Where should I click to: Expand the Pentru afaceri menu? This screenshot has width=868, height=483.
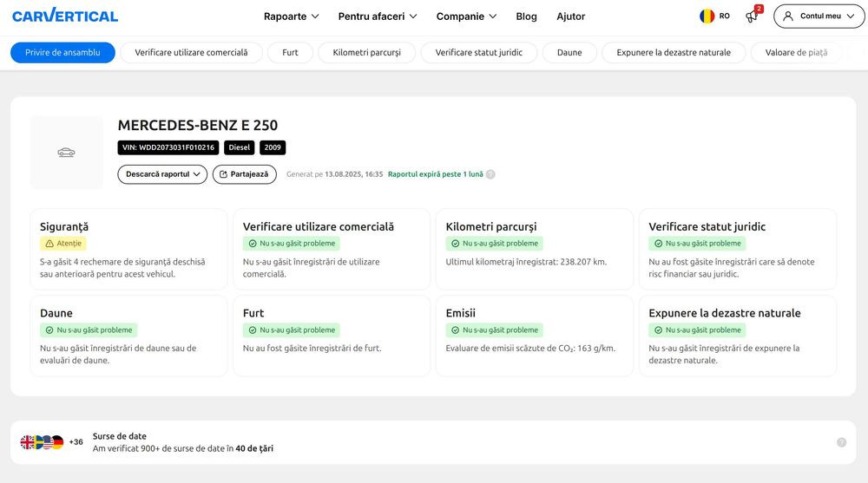tap(378, 16)
